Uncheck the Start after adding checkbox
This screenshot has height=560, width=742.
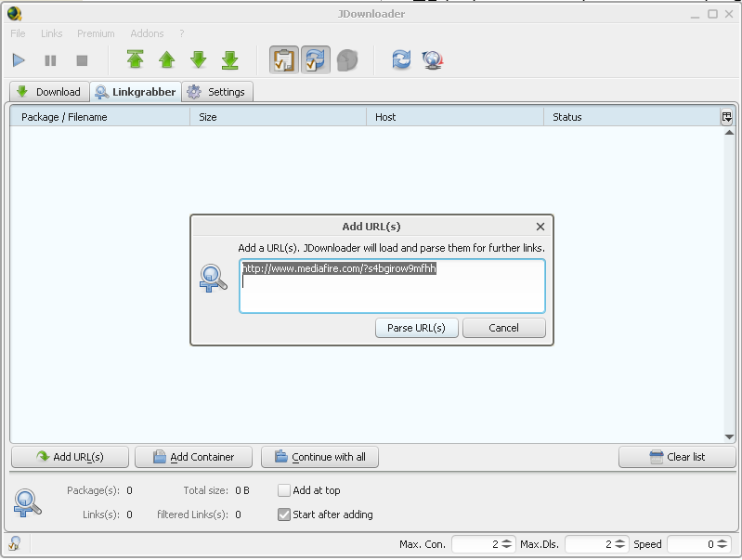(284, 514)
